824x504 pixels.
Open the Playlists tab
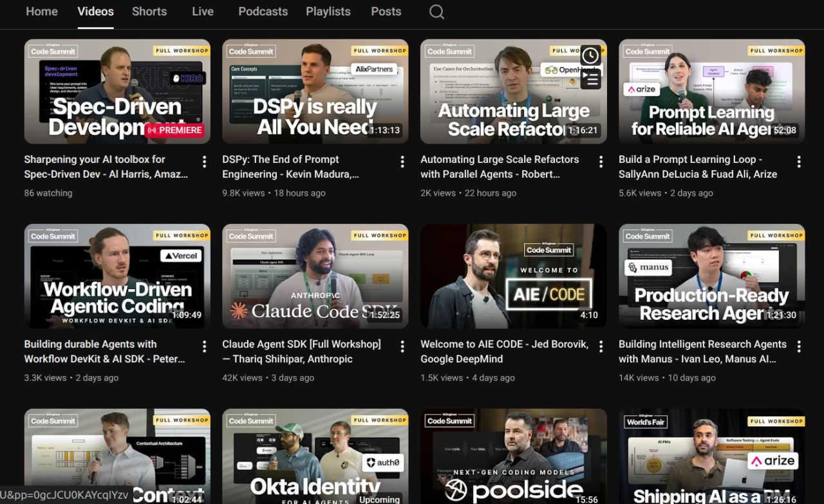(328, 12)
